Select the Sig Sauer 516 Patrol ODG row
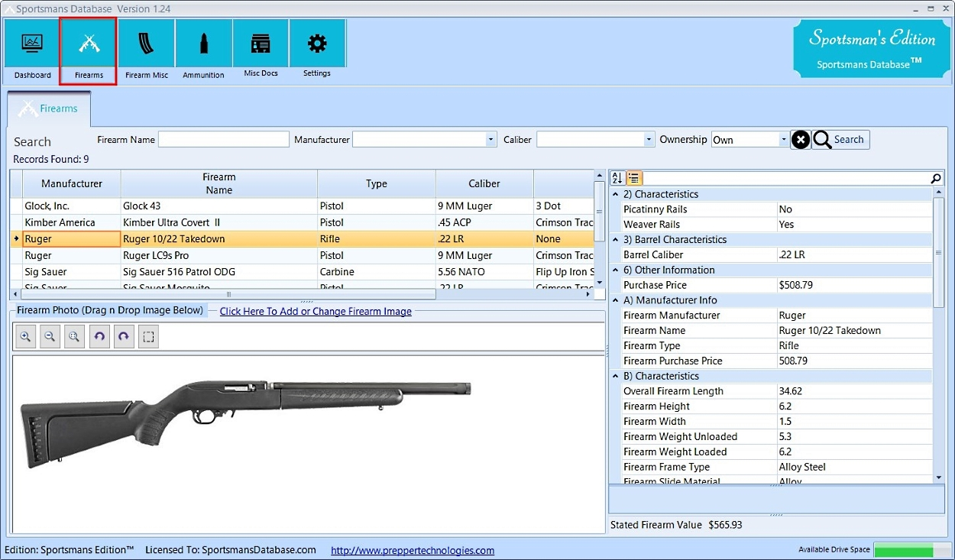 tap(302, 272)
